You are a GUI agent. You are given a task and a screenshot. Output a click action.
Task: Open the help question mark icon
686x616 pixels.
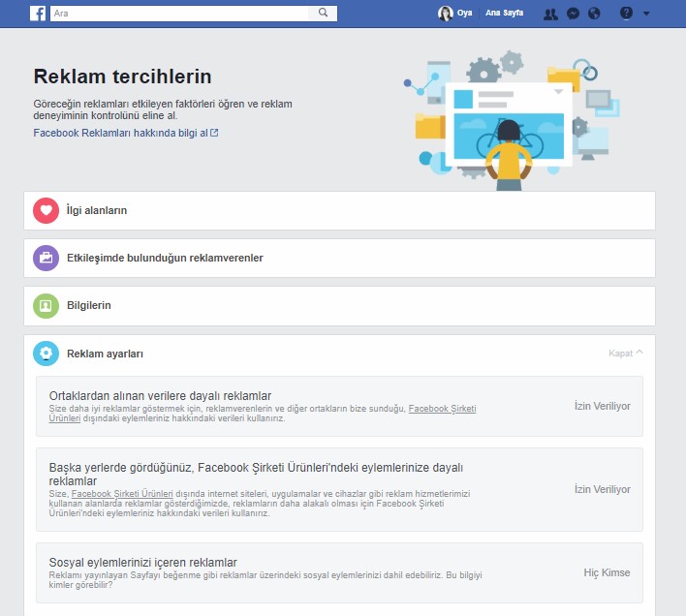point(626,14)
